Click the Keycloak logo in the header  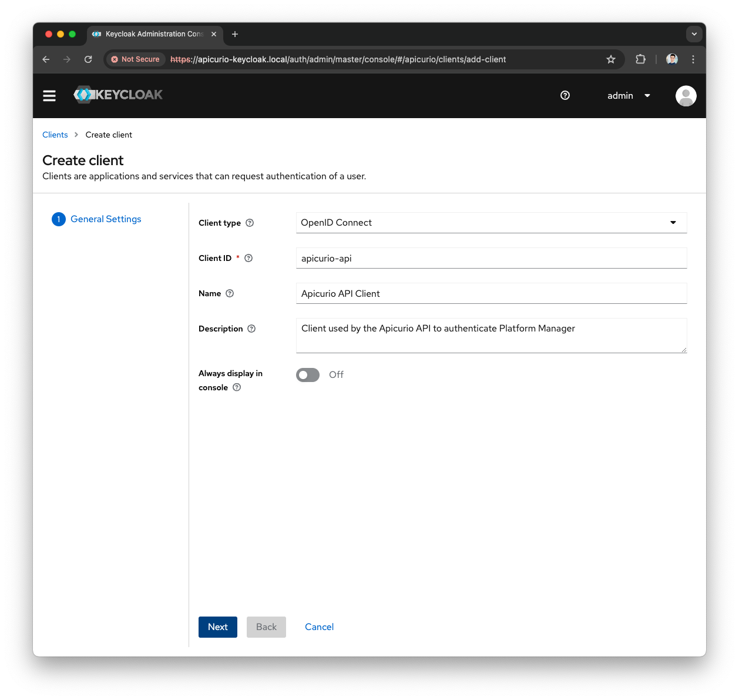click(x=117, y=95)
